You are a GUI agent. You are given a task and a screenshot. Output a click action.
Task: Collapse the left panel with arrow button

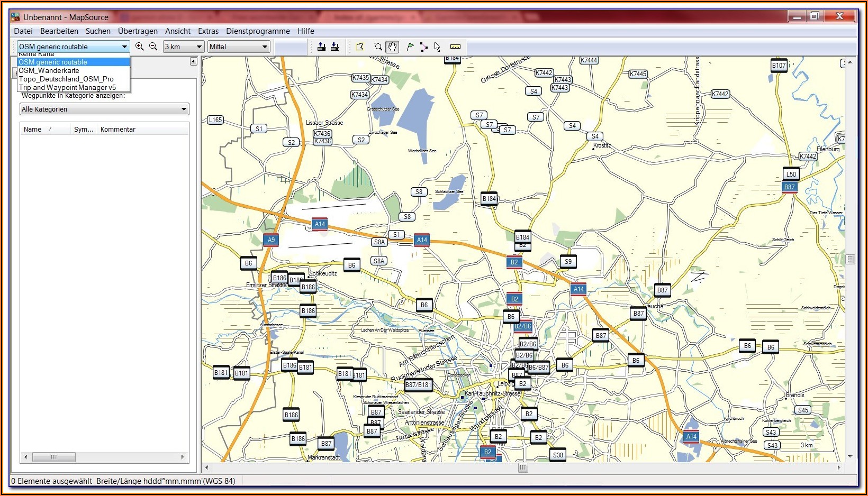(193, 61)
